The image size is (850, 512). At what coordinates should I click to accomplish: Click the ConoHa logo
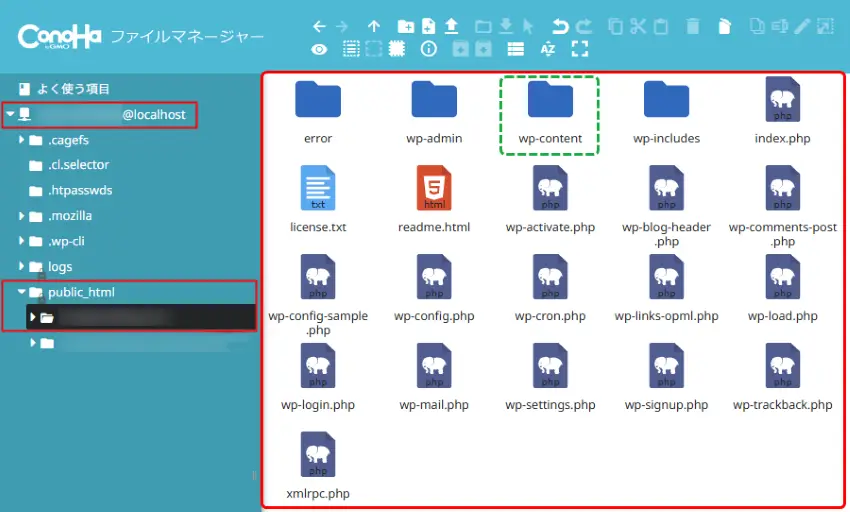coord(58,37)
